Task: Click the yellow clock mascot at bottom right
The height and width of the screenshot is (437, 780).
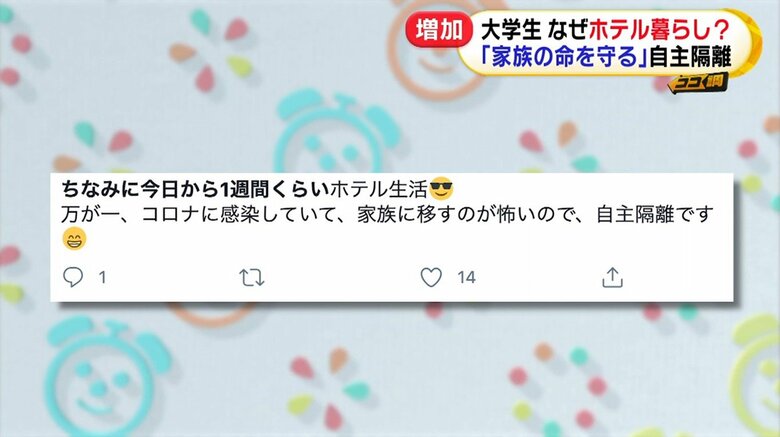Action: (x=755, y=374)
